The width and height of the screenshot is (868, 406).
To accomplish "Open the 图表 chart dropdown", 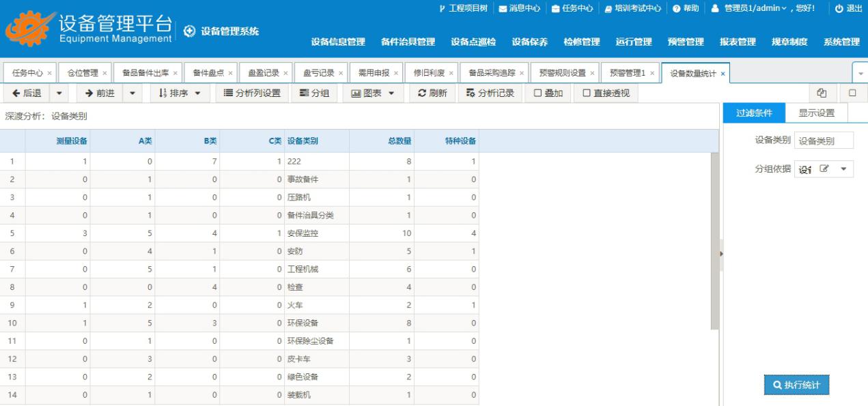I will pyautogui.click(x=373, y=93).
